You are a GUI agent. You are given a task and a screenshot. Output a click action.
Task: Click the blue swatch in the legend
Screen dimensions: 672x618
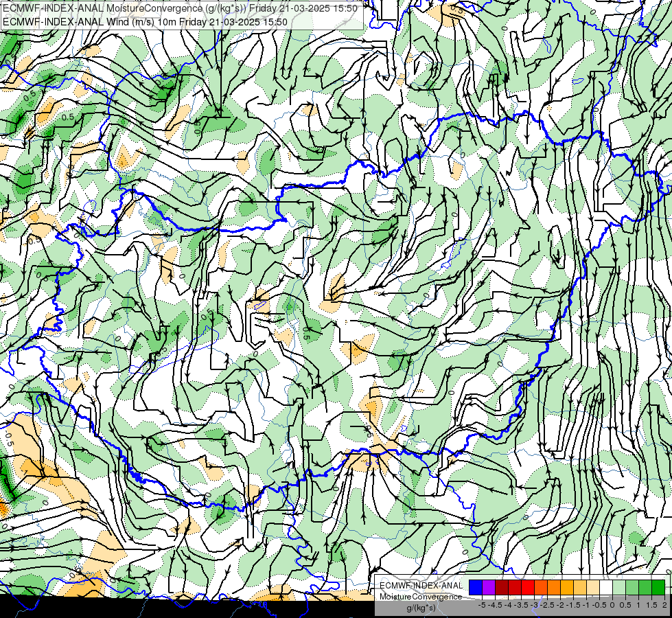coord(476,587)
